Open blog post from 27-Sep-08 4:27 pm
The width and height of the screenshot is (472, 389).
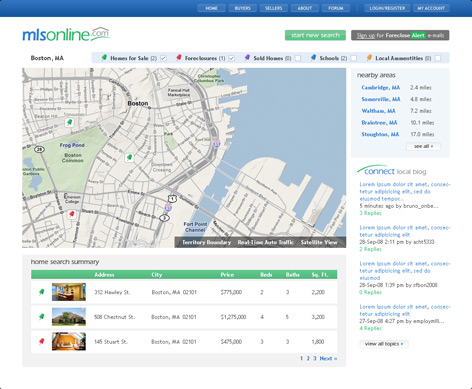click(405, 310)
